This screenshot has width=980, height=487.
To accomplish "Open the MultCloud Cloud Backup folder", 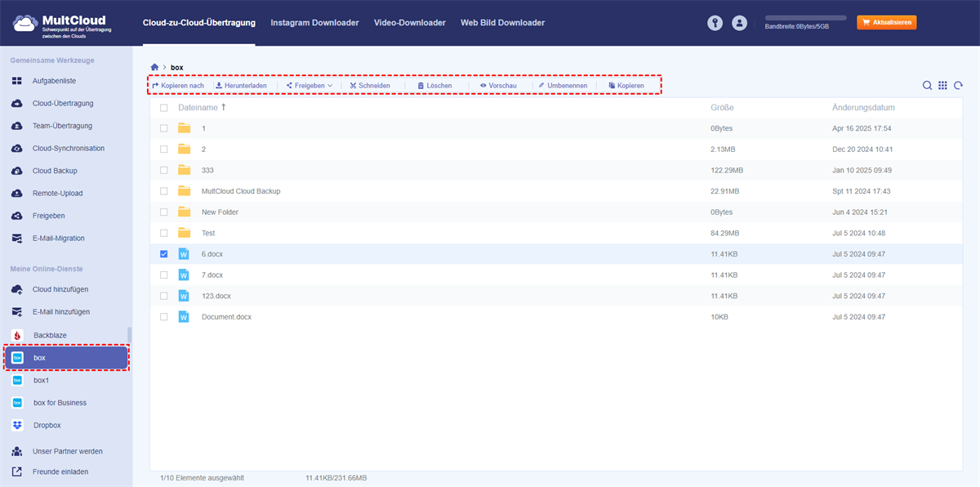I will click(241, 191).
